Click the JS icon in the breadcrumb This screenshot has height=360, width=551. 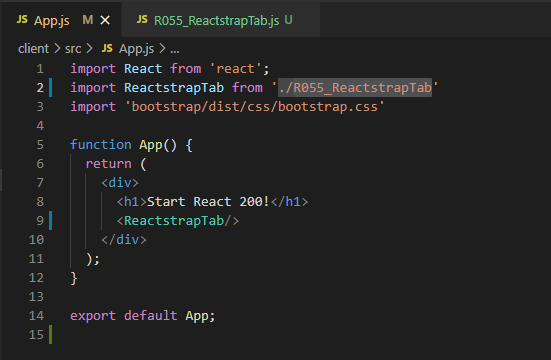click(x=107, y=48)
